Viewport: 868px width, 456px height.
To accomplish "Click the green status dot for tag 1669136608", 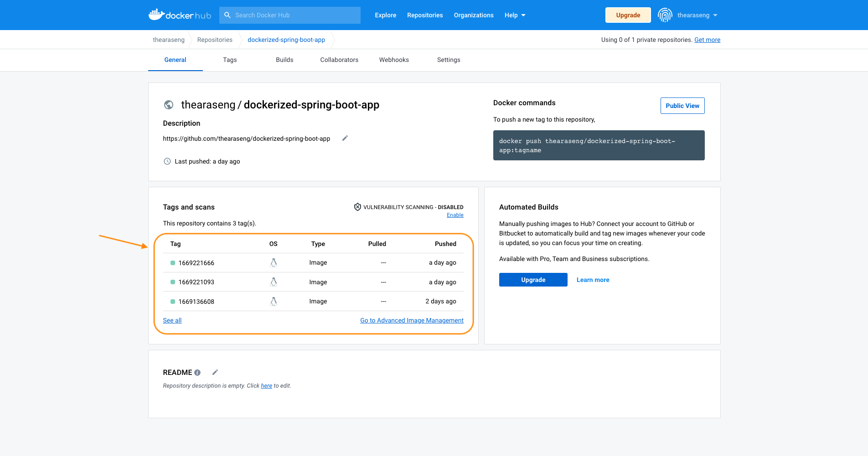I will pyautogui.click(x=173, y=302).
